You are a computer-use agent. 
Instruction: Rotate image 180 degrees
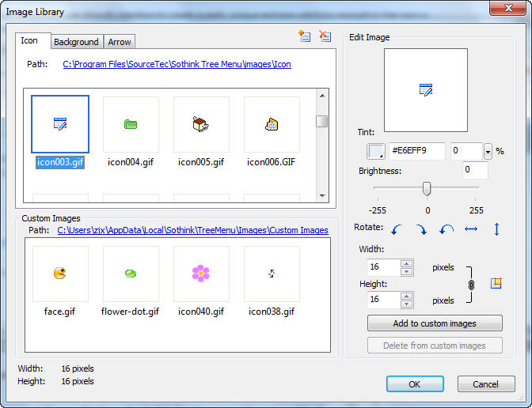[x=446, y=230]
